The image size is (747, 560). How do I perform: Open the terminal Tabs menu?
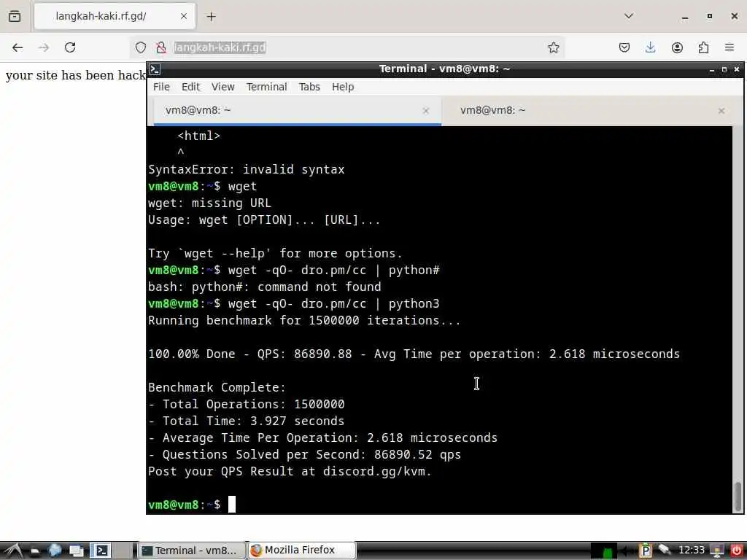pyautogui.click(x=309, y=87)
